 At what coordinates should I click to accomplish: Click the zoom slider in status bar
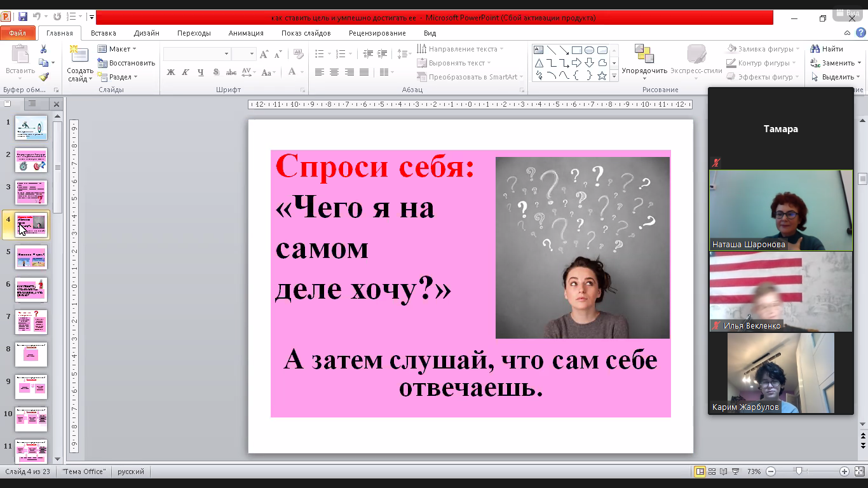point(799,471)
